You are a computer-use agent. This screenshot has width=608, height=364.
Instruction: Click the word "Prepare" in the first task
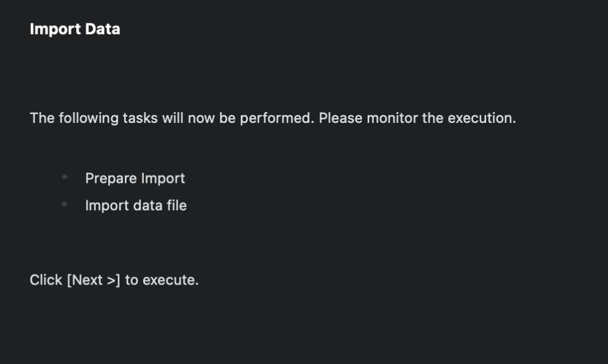tap(110, 178)
